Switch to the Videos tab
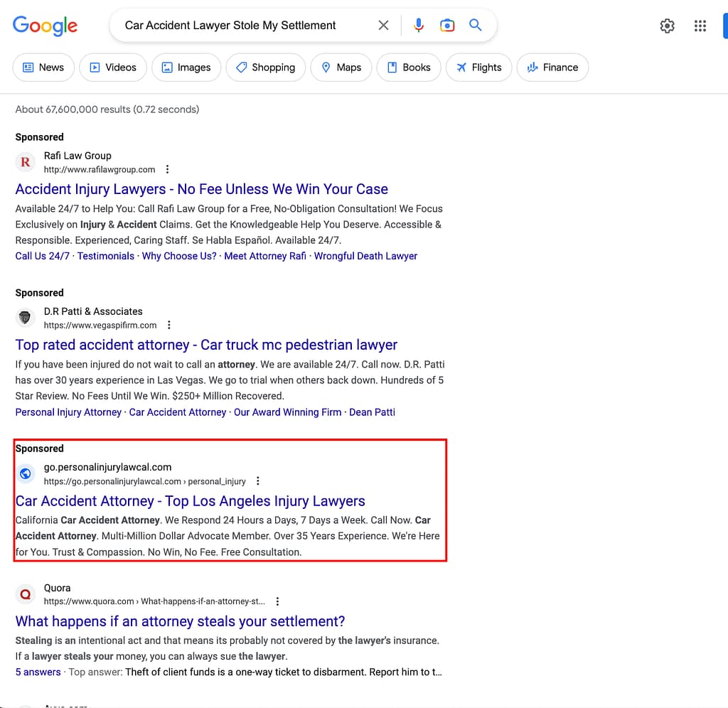This screenshot has width=728, height=708. (113, 68)
